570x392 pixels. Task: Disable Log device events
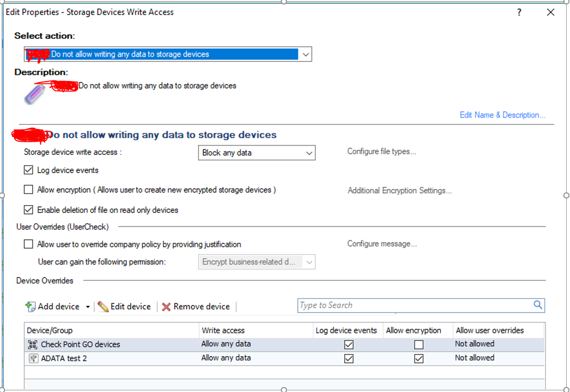pyautogui.click(x=28, y=170)
